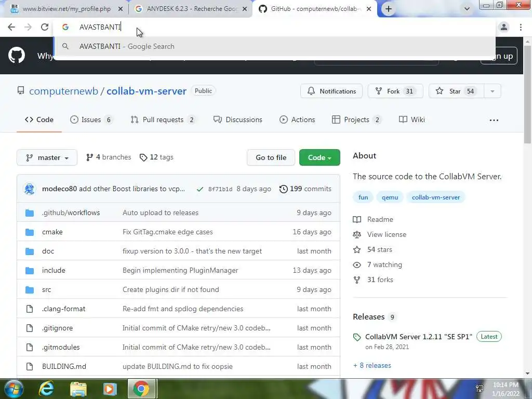View the 199 commits history

tap(305, 189)
